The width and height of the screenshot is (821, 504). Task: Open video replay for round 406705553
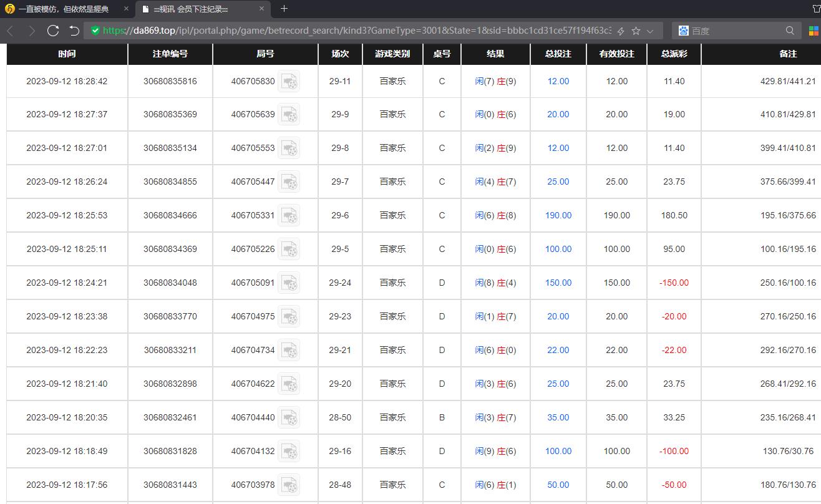click(289, 148)
